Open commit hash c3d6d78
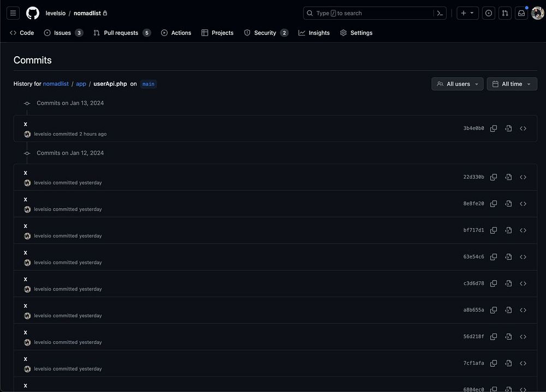The width and height of the screenshot is (546, 392). pos(473,283)
